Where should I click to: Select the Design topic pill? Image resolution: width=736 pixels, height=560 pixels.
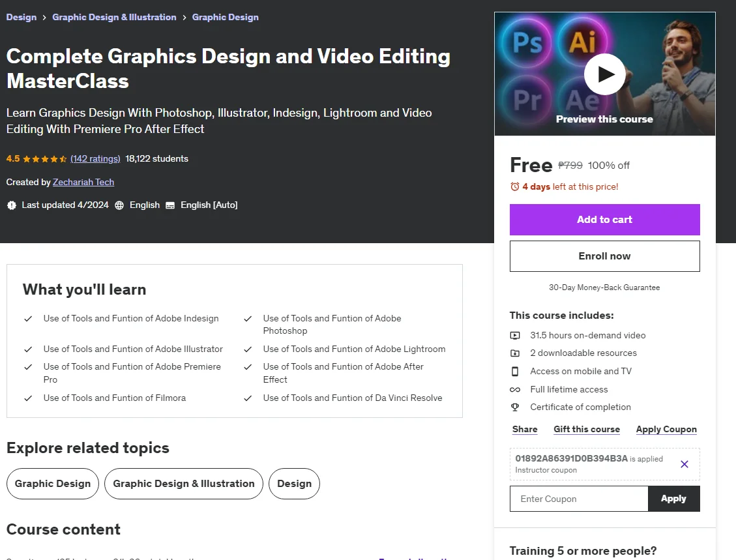coord(294,484)
